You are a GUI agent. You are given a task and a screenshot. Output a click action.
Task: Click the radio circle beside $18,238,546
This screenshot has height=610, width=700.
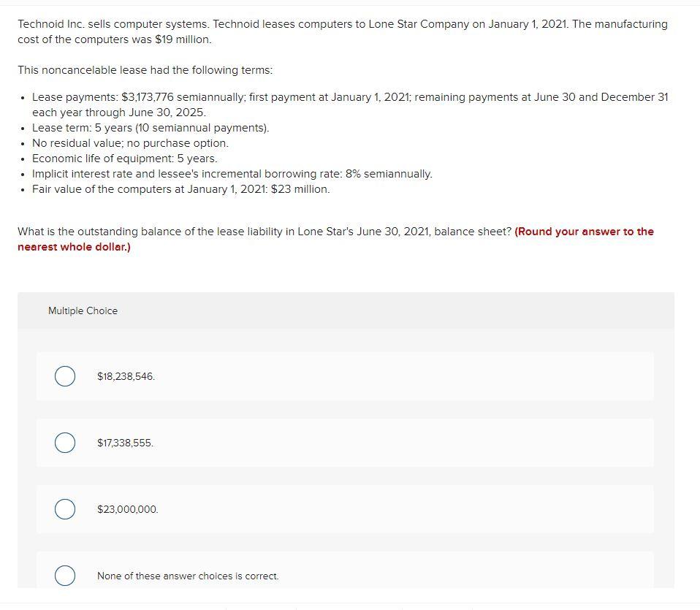[x=64, y=376]
